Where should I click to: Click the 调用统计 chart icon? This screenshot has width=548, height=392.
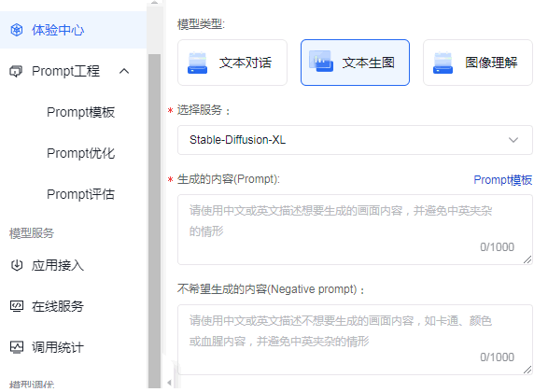tap(17, 347)
